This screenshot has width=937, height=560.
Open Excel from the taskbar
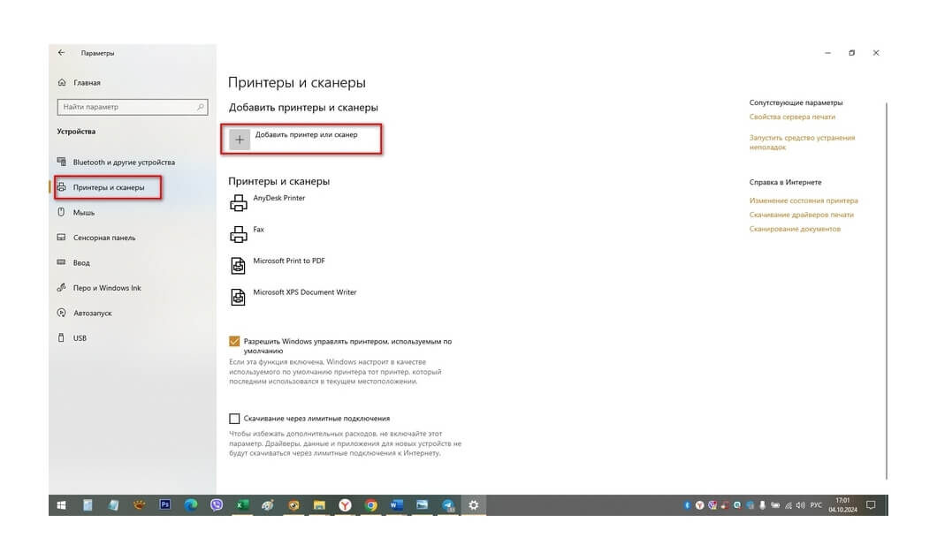pyautogui.click(x=242, y=505)
